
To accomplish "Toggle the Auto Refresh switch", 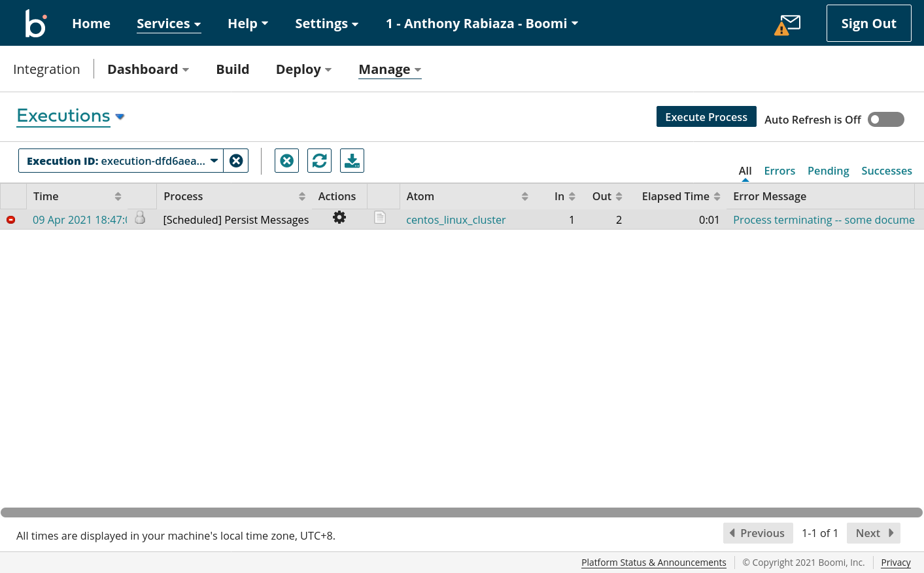I will (885, 120).
